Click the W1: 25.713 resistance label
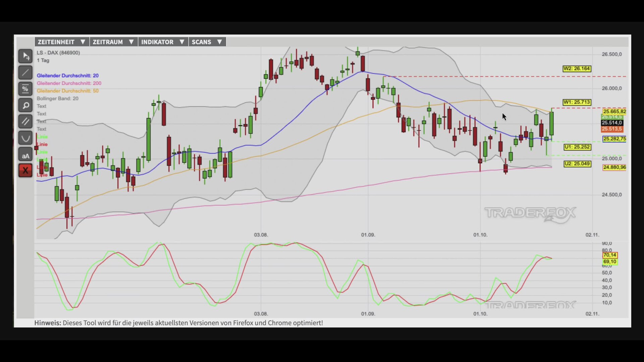644x362 pixels. pyautogui.click(x=577, y=102)
